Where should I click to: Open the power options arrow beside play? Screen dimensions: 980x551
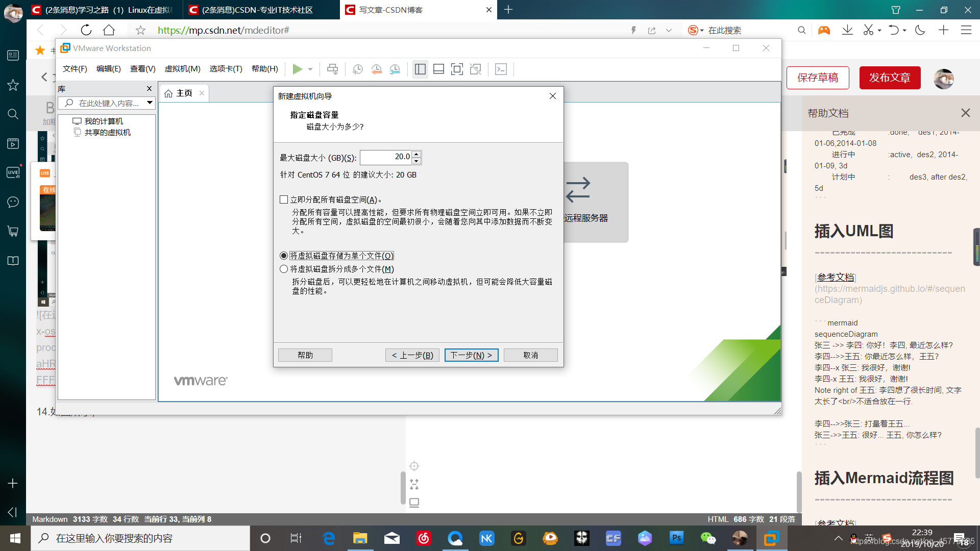tap(310, 69)
